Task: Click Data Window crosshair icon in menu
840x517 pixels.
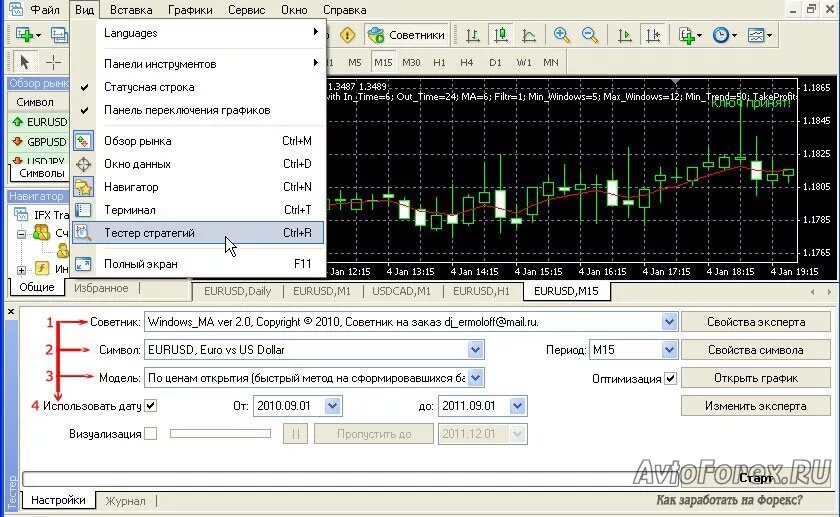Action: [x=84, y=164]
